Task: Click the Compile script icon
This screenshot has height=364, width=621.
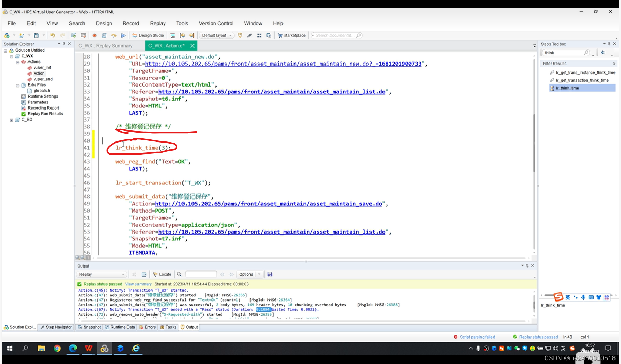Action: (104, 35)
